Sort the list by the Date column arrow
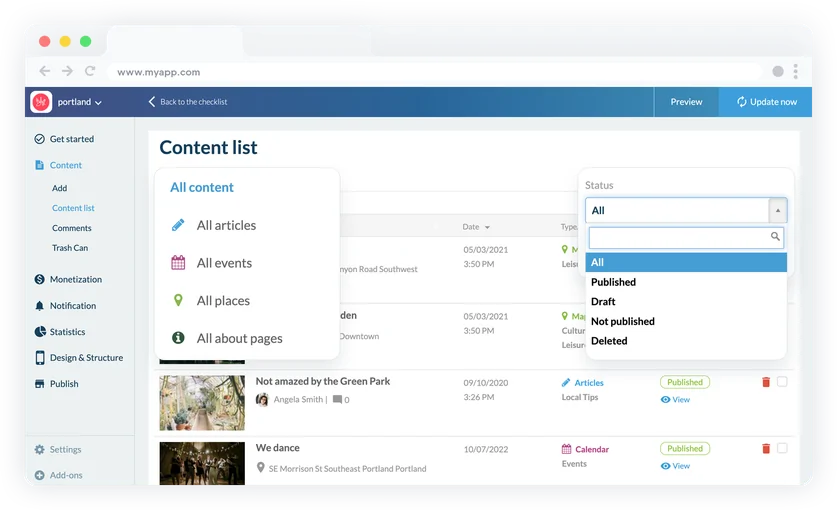The height and width of the screenshot is (510, 837). pyautogui.click(x=487, y=228)
